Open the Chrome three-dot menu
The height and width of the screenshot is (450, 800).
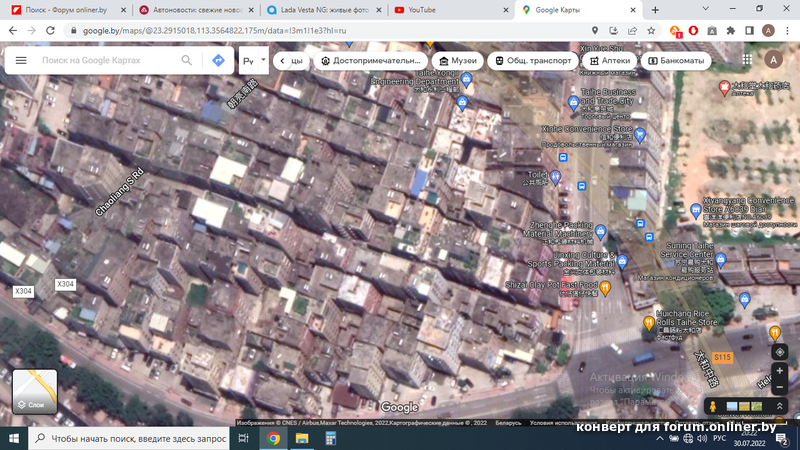[787, 31]
